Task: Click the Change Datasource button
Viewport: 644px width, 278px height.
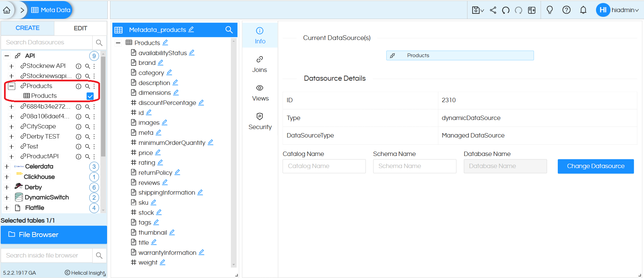Action: (x=596, y=166)
